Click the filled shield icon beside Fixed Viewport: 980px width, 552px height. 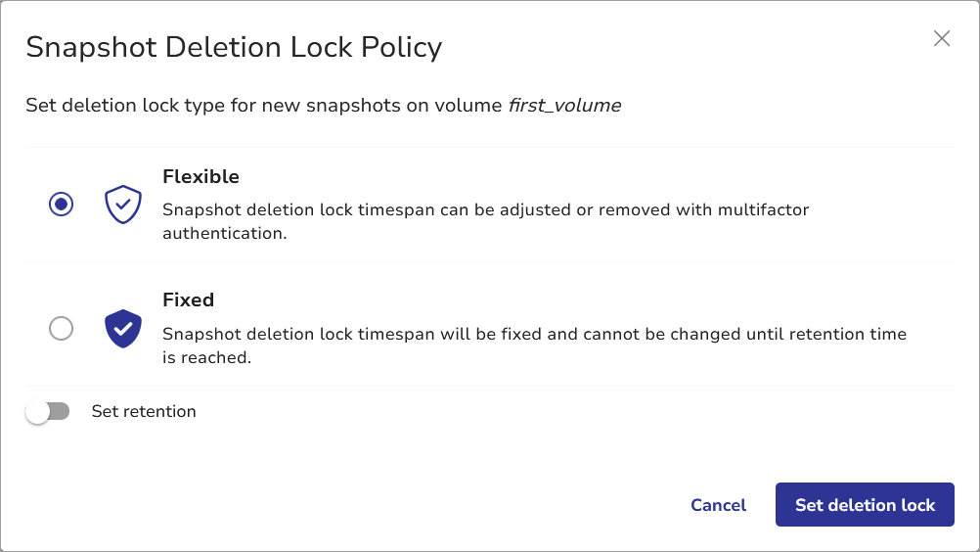click(x=123, y=329)
